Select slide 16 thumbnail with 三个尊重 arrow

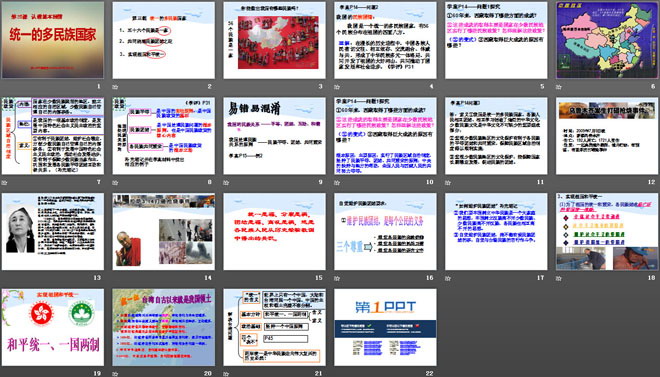pyautogui.click(x=385, y=231)
